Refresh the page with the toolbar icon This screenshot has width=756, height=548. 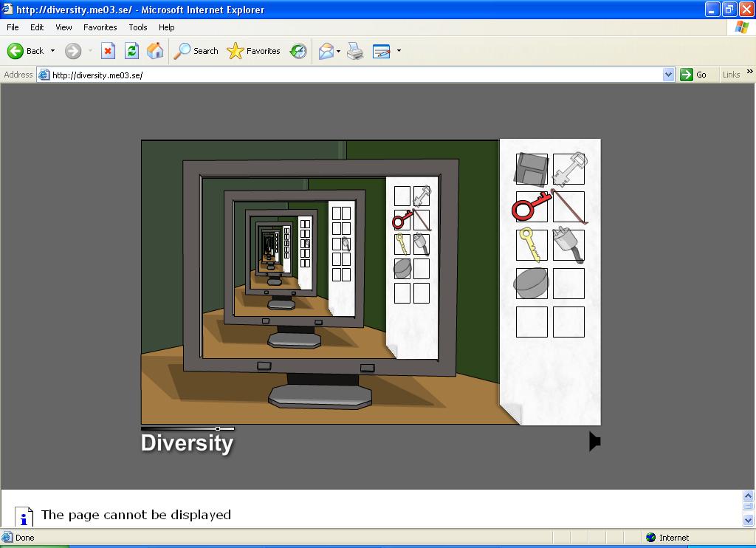(x=131, y=51)
